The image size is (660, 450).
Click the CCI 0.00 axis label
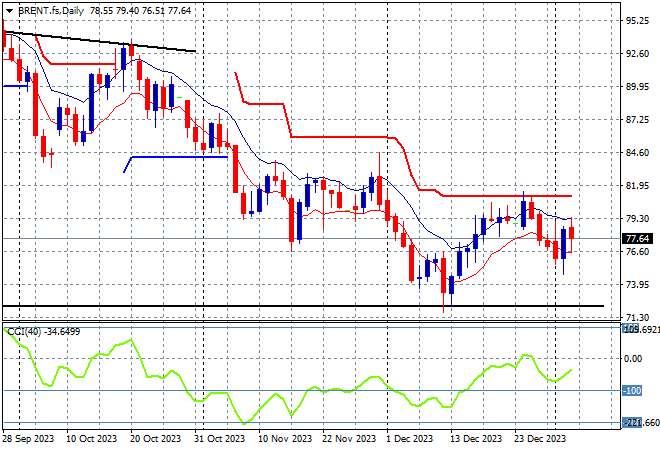633,359
